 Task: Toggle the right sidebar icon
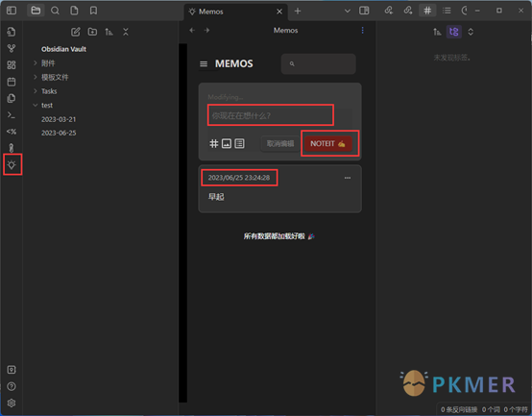tap(364, 11)
